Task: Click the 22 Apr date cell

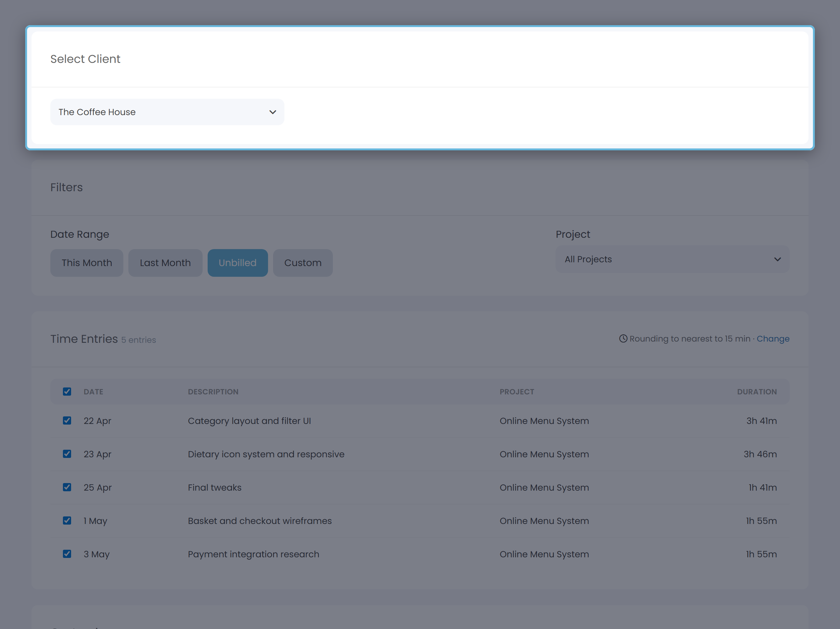Action: pyautogui.click(x=97, y=421)
